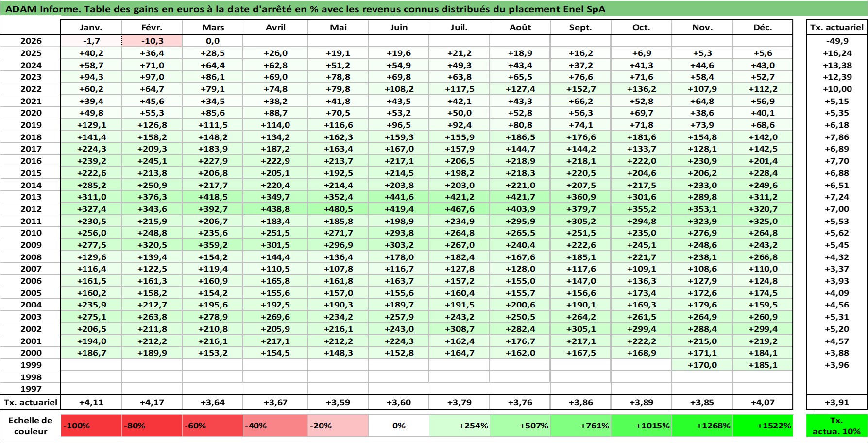Viewport: 868px width, 443px height.
Task: Click the -100% red color scale cell
Action: tap(91, 426)
